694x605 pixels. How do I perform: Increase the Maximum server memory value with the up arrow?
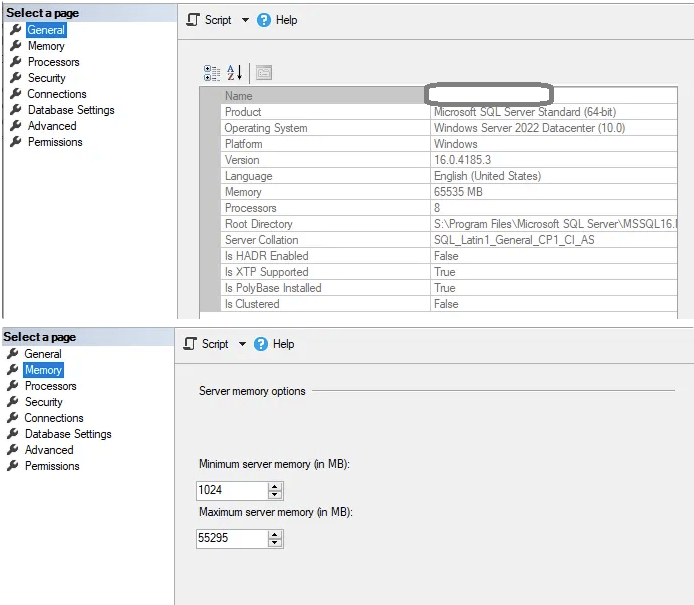point(275,535)
